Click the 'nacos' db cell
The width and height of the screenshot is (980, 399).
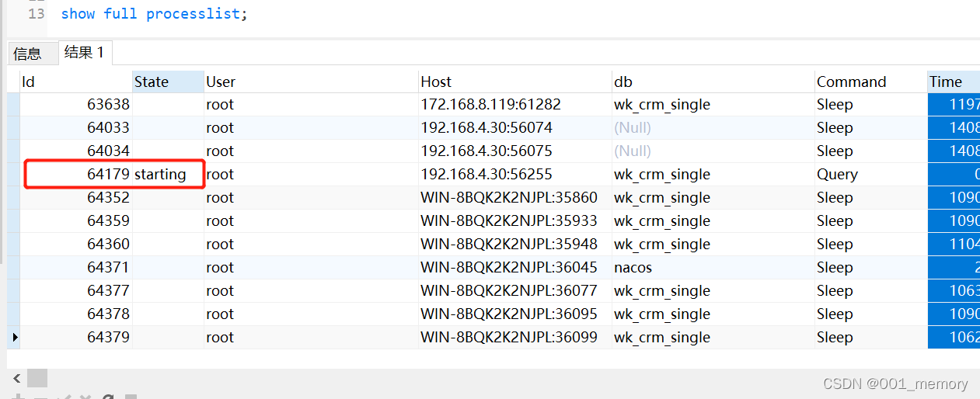click(713, 267)
